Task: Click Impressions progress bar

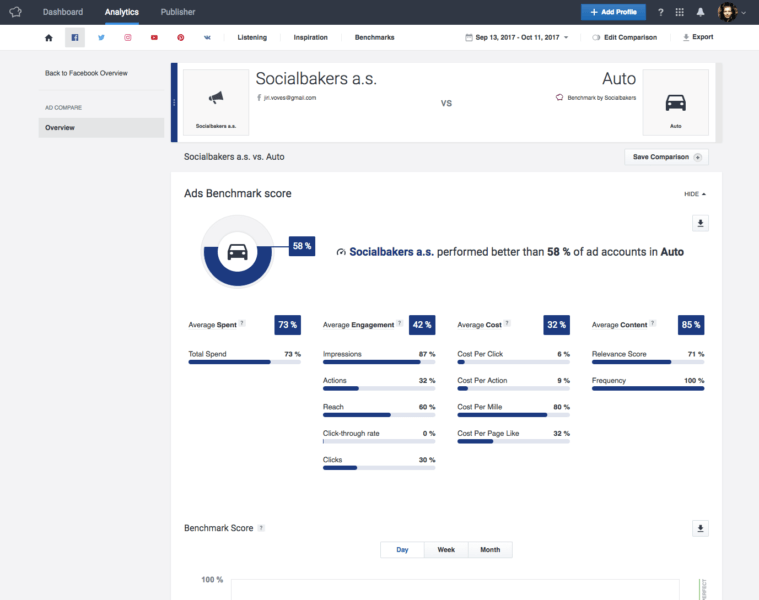Action: click(x=379, y=362)
